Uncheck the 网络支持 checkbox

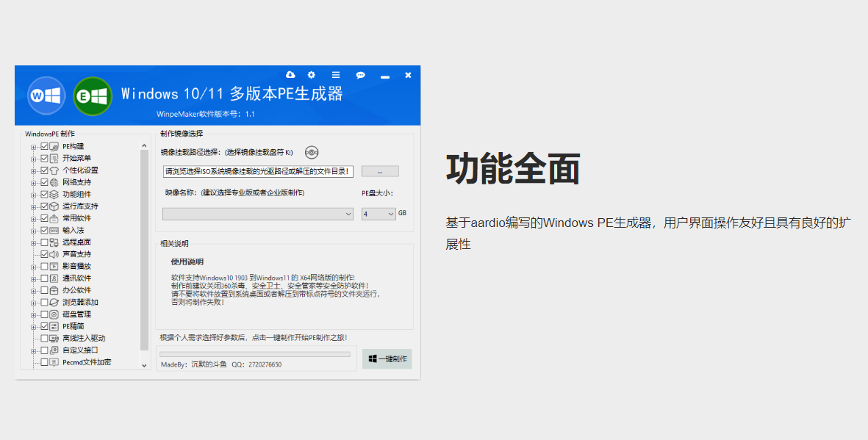tap(44, 183)
